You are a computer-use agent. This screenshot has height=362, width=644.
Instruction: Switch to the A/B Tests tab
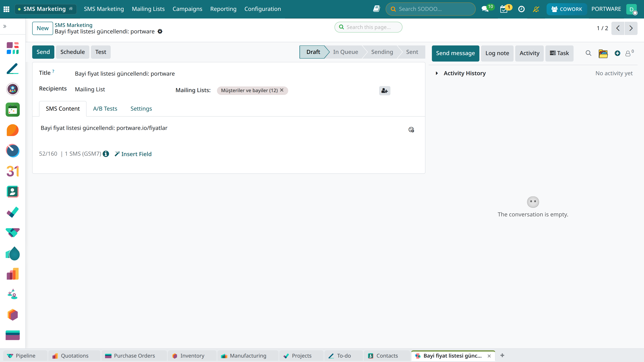pyautogui.click(x=105, y=109)
